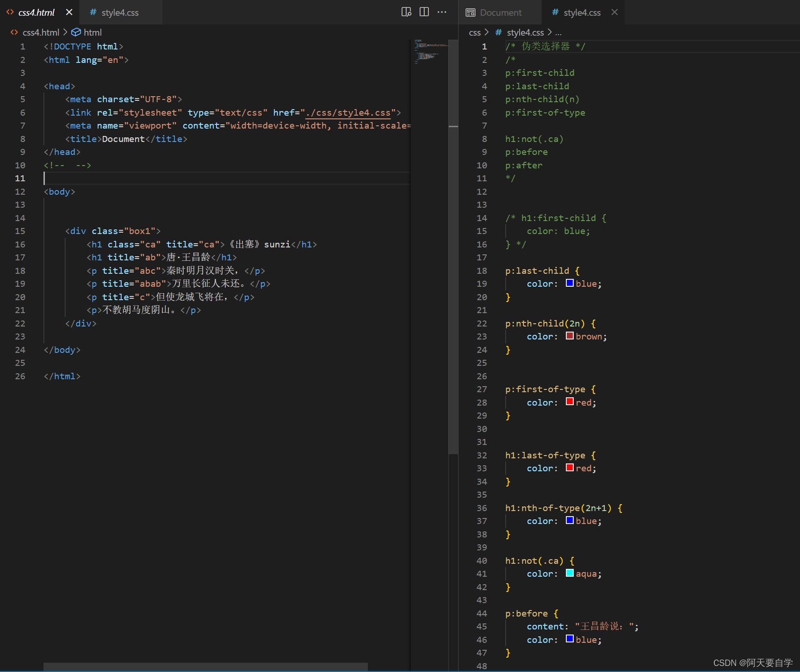Open the red swatch under p:first-of-type
The image size is (800, 672).
(570, 401)
